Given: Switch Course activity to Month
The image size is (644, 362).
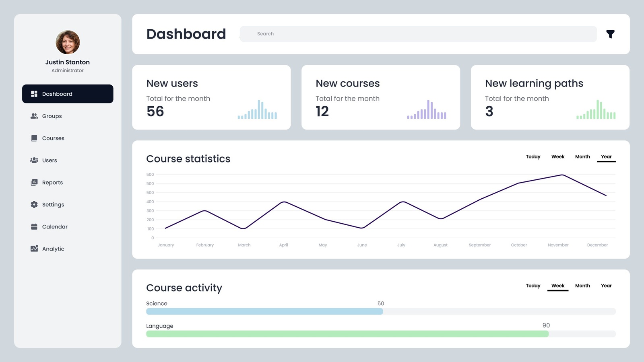Looking at the screenshot, I should pyautogui.click(x=582, y=286).
